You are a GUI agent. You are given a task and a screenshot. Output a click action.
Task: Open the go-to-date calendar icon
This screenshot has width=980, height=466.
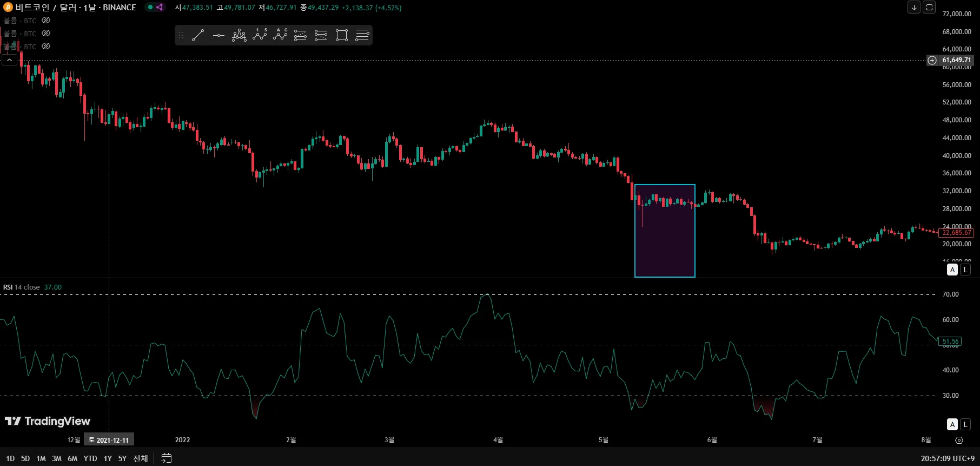click(167, 458)
